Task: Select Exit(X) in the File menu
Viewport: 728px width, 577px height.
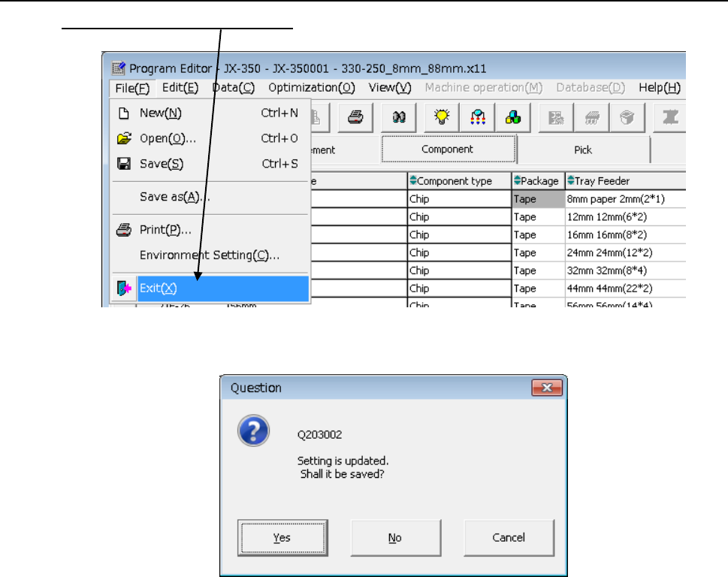Action: 210,288
